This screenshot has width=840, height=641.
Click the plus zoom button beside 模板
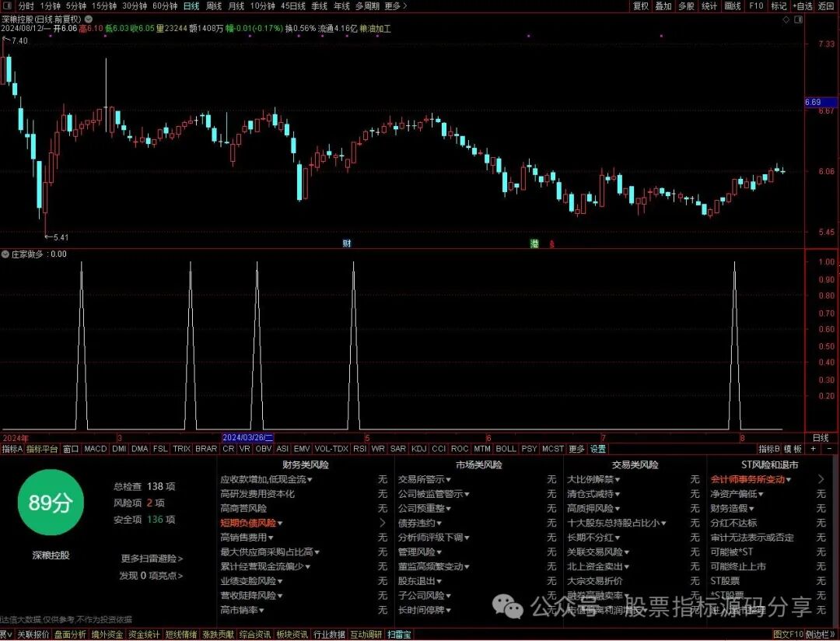(814, 449)
